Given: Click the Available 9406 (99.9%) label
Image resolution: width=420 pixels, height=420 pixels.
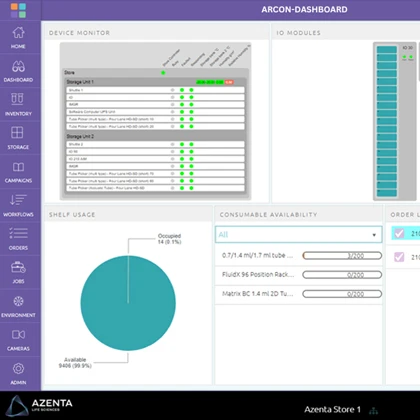Looking at the screenshot, I should click(x=75, y=363).
